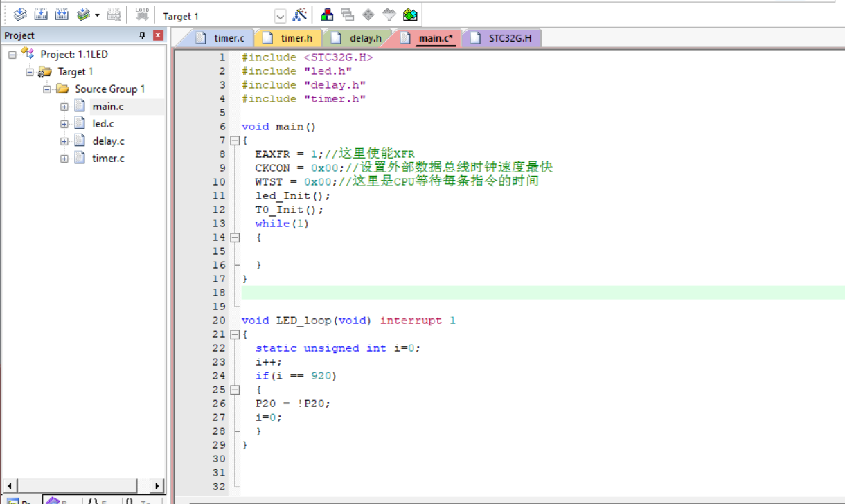The height and width of the screenshot is (504, 845).
Task: Click the 'CKCON = 0x00;' statement
Action: (299, 168)
